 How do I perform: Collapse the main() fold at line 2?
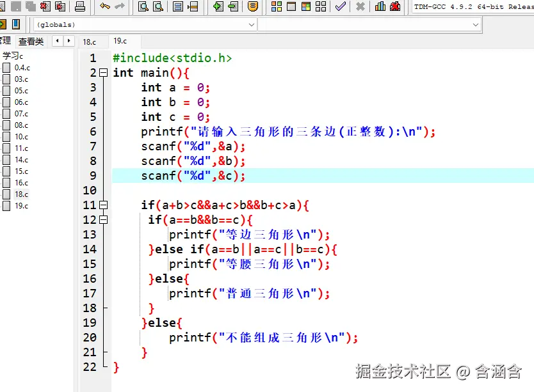pyautogui.click(x=104, y=72)
